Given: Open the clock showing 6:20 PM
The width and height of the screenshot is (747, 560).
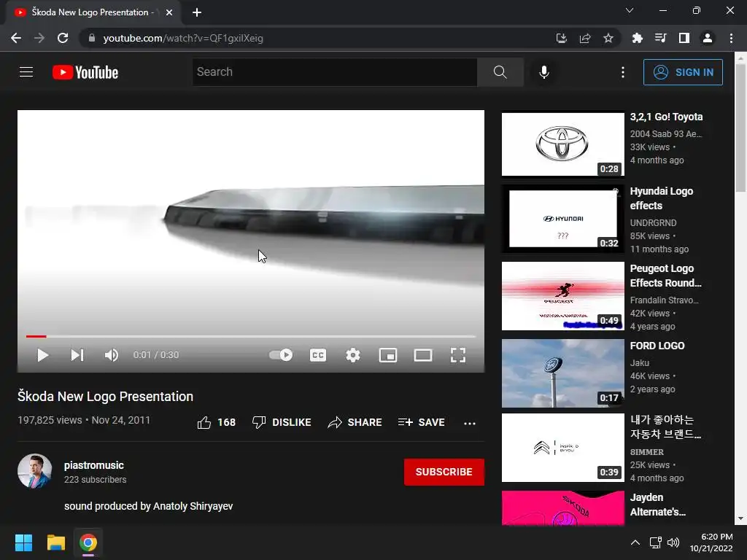Looking at the screenshot, I should 711,542.
